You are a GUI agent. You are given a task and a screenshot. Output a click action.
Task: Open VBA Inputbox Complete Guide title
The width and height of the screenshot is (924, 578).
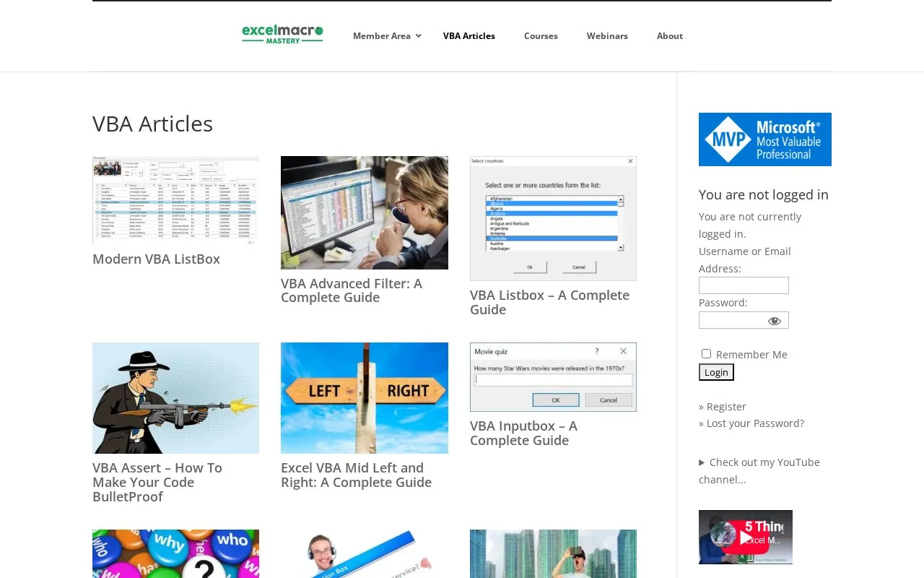(523, 433)
